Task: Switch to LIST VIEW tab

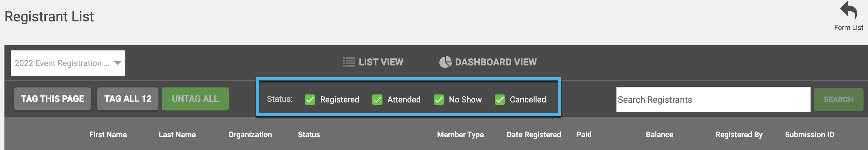Action: (373, 62)
